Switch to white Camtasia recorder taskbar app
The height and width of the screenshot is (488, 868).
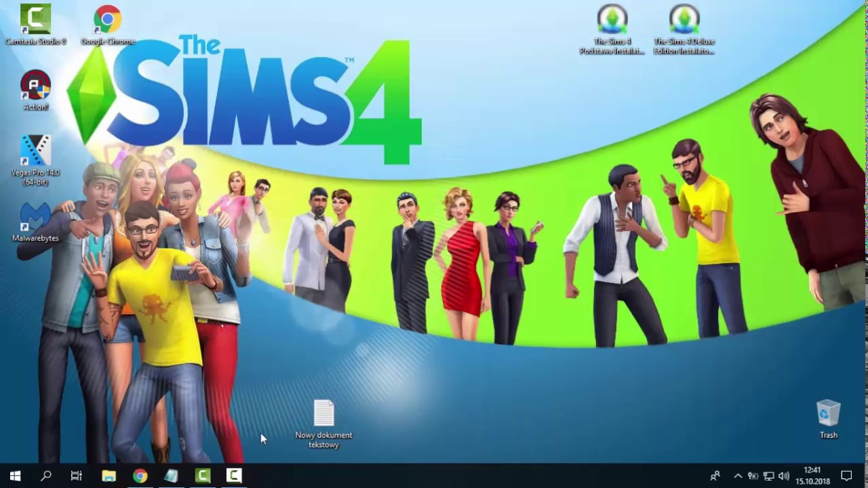coord(233,476)
